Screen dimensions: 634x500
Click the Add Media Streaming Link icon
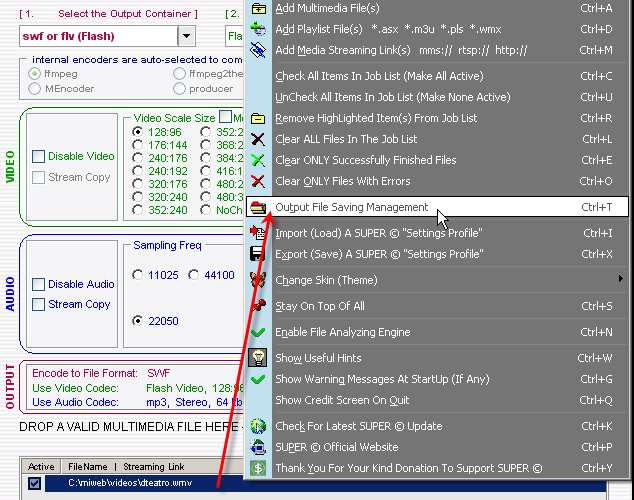(259, 50)
